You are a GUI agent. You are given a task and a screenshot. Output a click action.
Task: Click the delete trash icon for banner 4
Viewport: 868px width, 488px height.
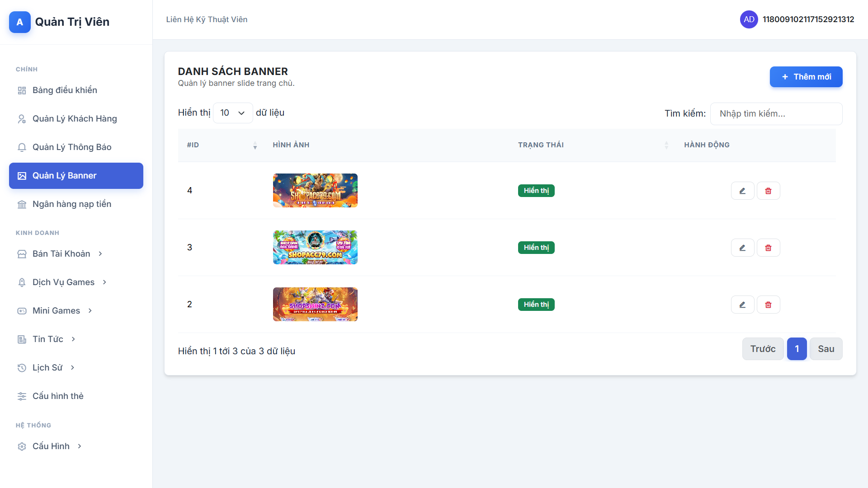768,191
